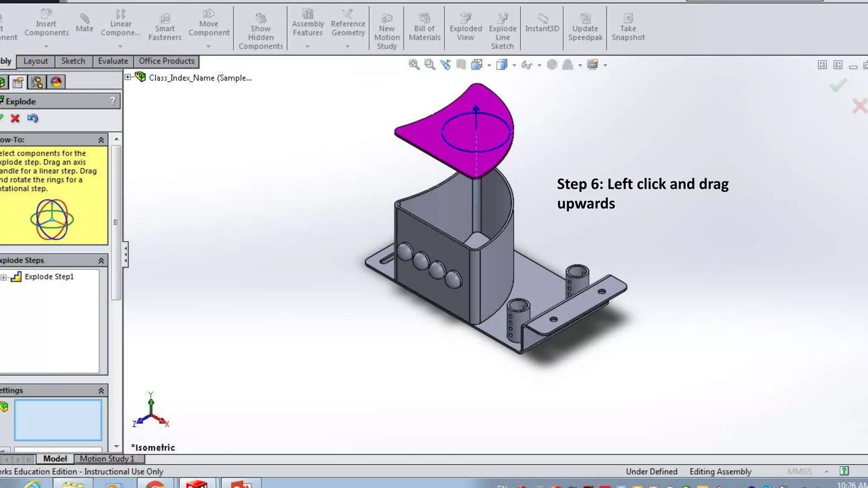The height and width of the screenshot is (488, 868).
Task: Click Undo arrow in Explode panel
Action: [33, 119]
